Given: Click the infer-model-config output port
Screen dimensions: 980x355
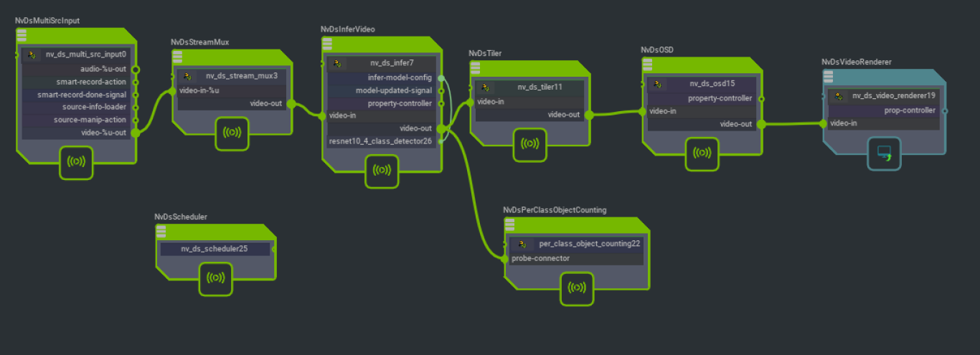Looking at the screenshot, I should coord(441,77).
